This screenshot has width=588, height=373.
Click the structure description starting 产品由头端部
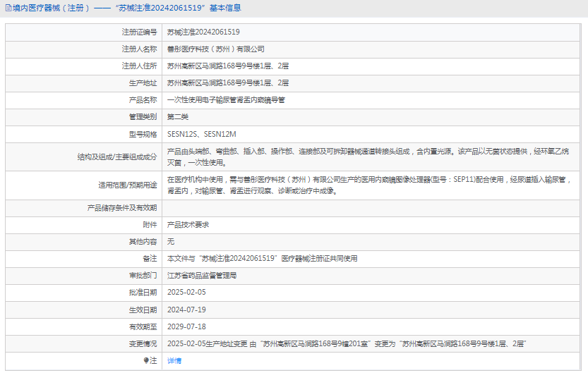tap(368, 157)
